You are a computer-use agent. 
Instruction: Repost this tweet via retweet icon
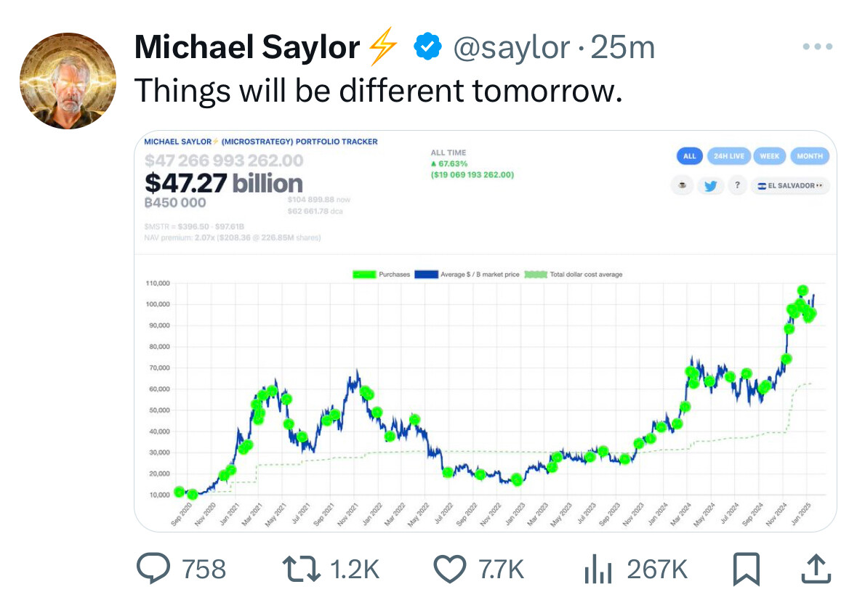(x=302, y=569)
